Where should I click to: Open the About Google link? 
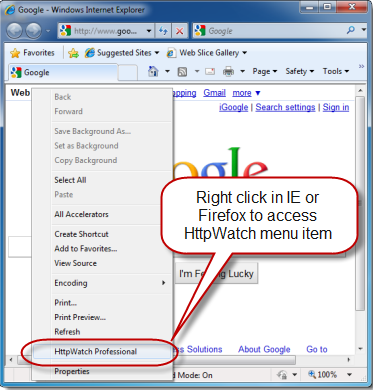[x=264, y=349]
